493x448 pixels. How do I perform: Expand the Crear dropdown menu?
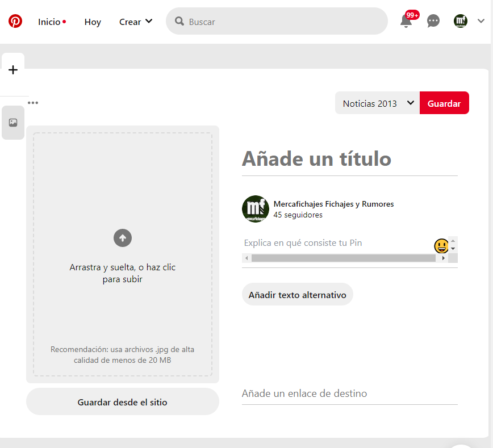click(x=136, y=22)
